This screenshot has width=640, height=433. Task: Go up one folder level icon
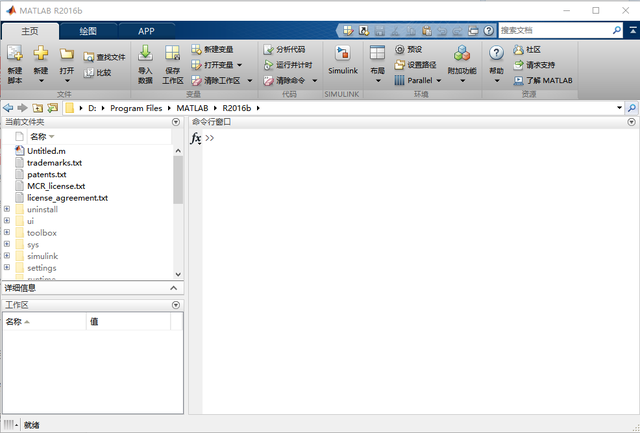pos(38,108)
